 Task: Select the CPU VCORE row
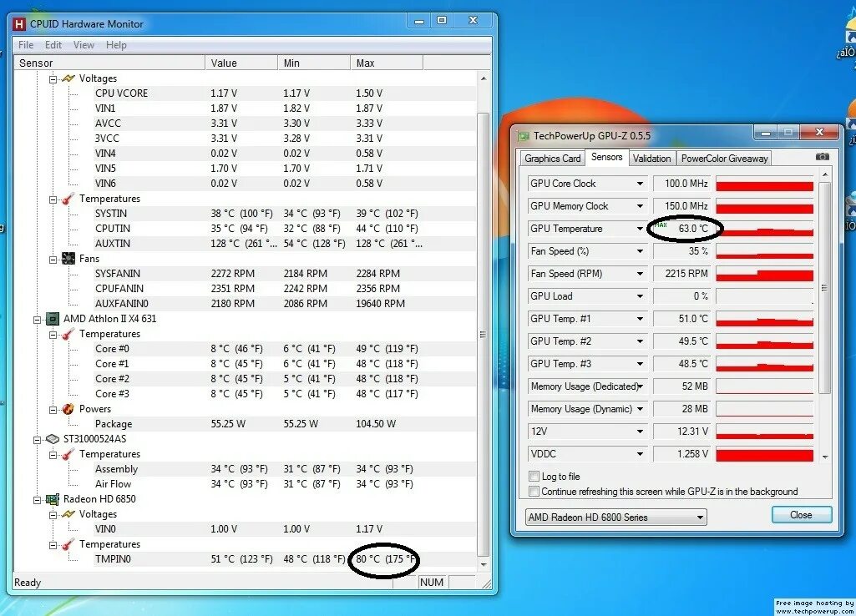point(286,93)
